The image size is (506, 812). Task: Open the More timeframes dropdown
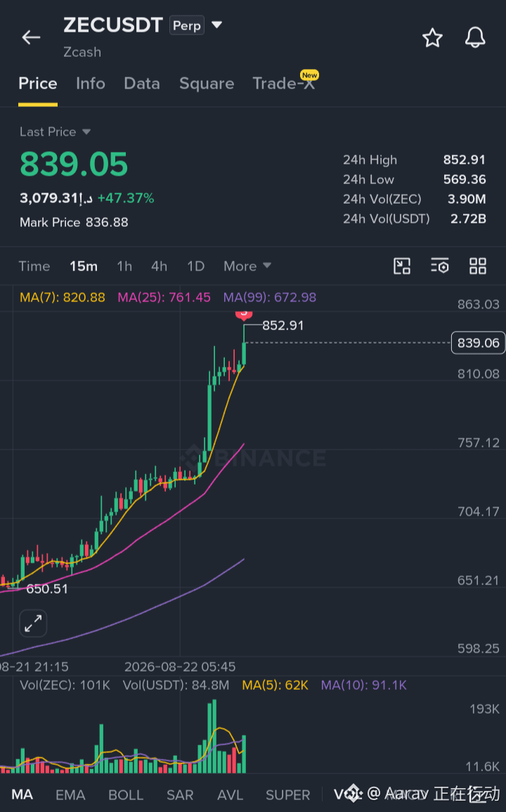click(247, 266)
